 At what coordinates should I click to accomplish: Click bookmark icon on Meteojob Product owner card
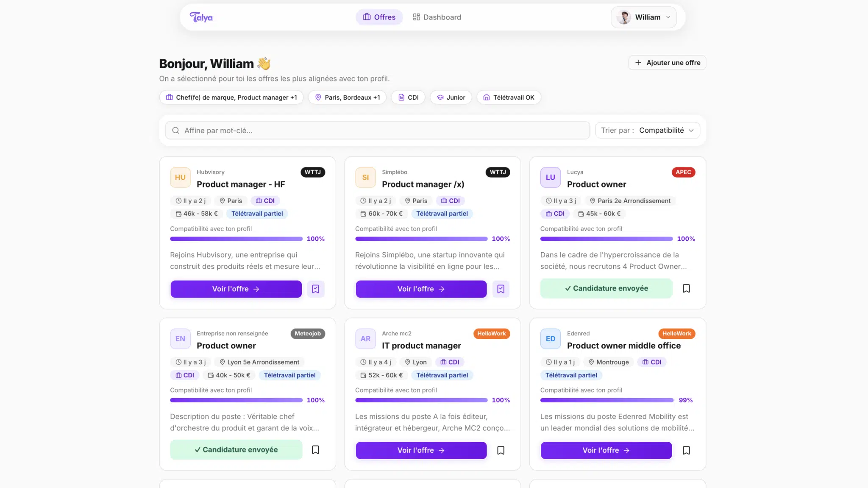(315, 449)
